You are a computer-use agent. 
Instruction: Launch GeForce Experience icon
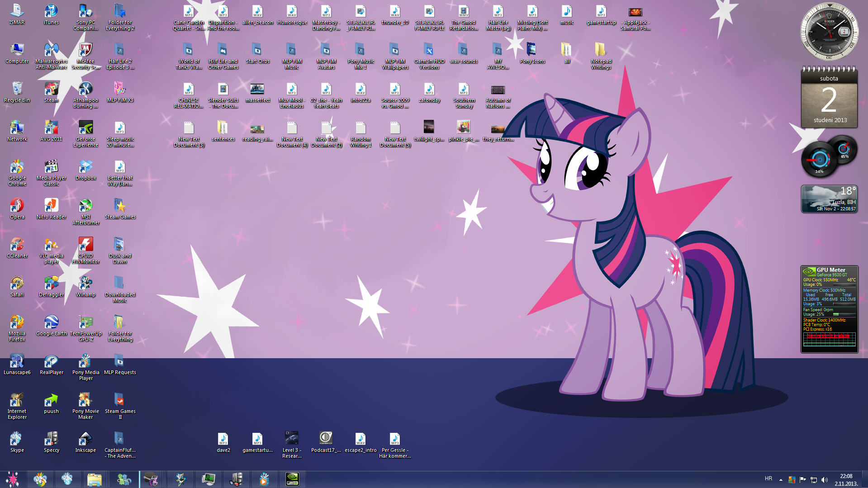85,134
